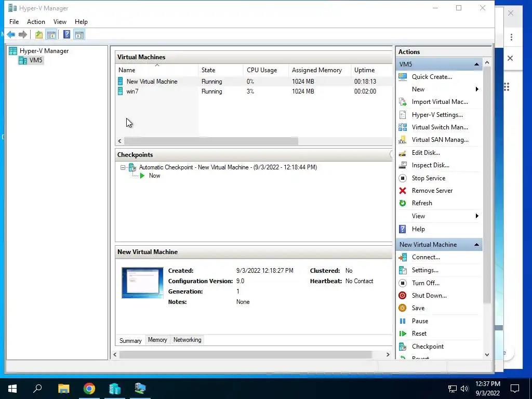Viewport: 532px width, 399px height.
Task: Open the Help menu in menu bar
Action: (81, 22)
